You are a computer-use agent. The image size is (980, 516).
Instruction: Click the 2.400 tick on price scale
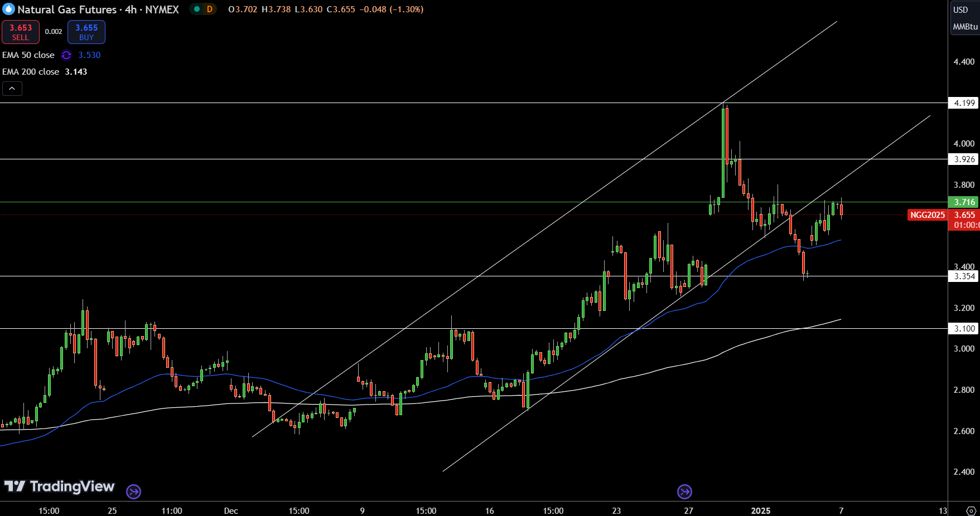964,472
